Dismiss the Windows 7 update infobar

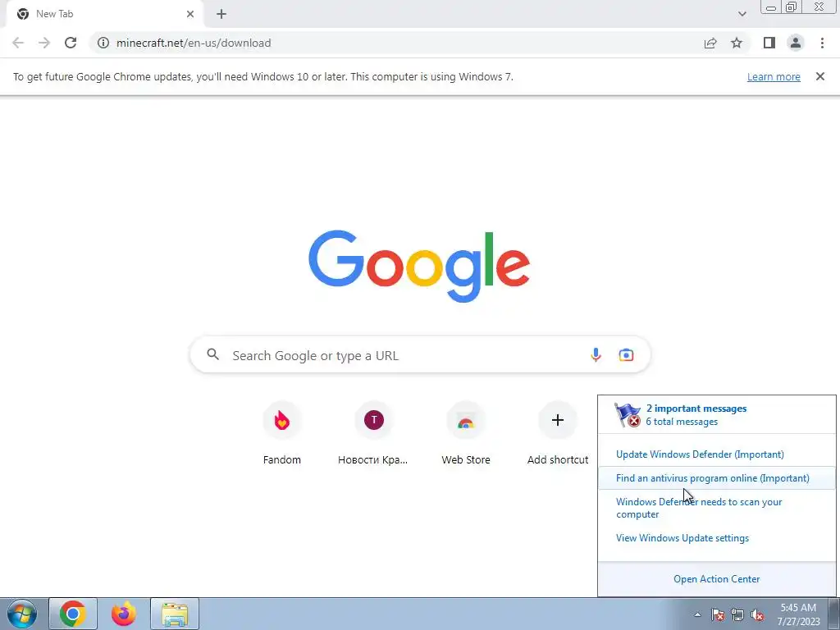820,76
